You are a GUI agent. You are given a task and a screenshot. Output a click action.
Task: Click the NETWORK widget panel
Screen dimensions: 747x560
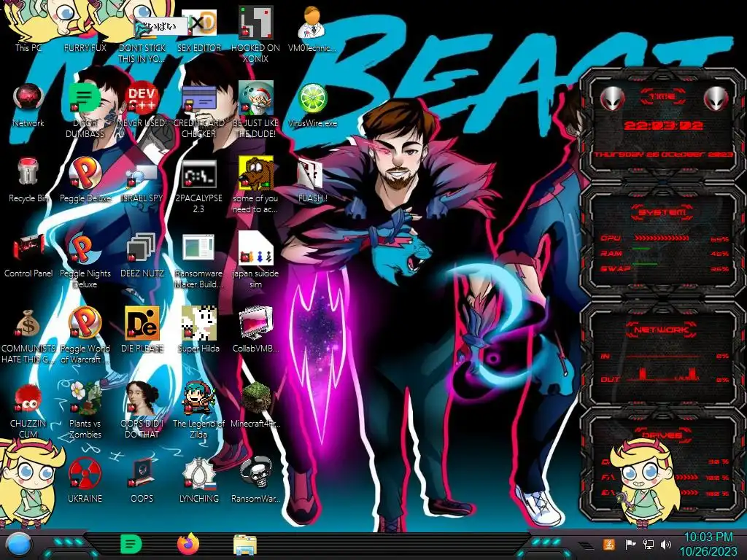662,354
